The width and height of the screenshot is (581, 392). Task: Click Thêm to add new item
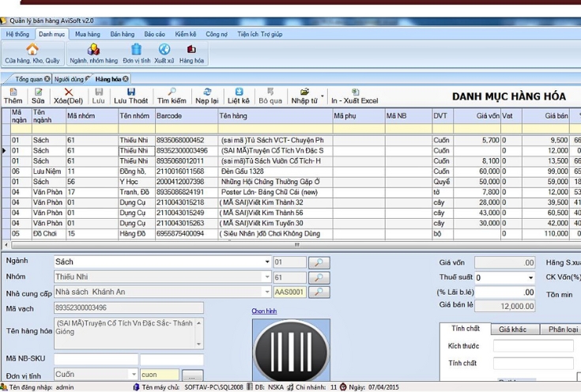point(13,96)
